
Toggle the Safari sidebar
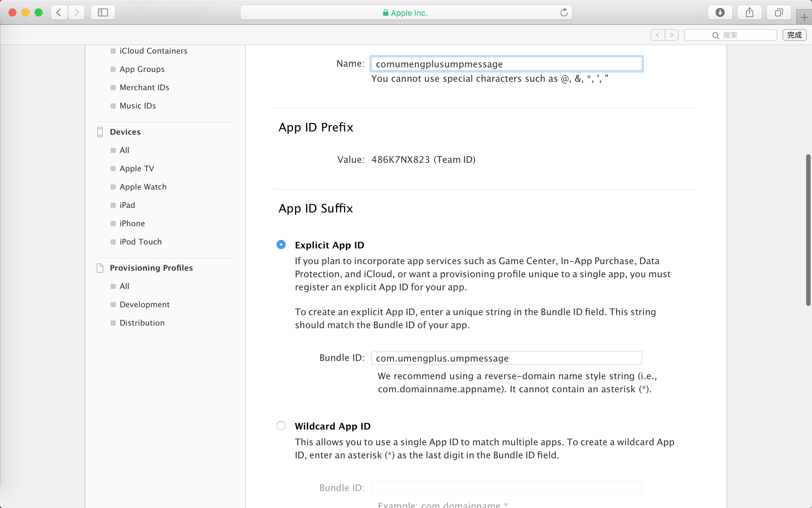pyautogui.click(x=103, y=13)
